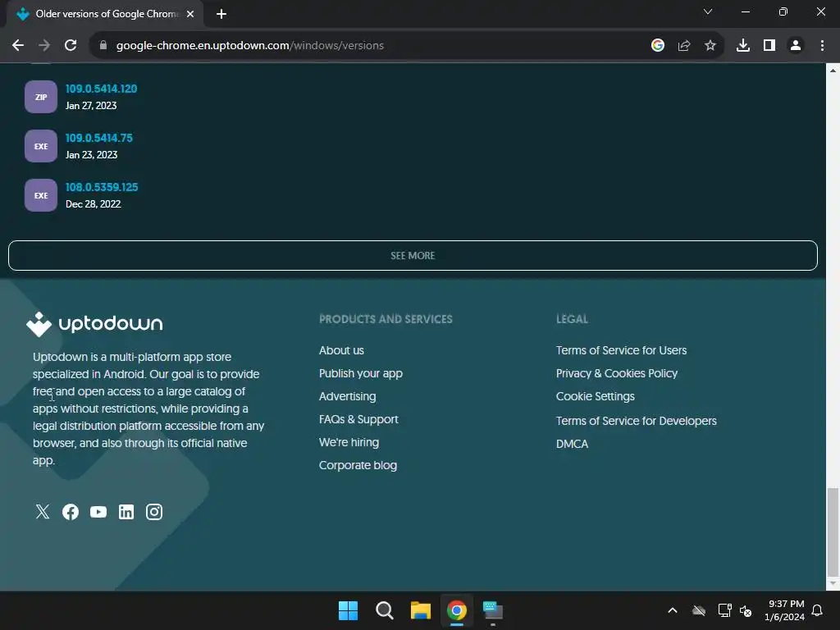The width and height of the screenshot is (840, 630).
Task: Click the date text Dec 28, 2022
Action: pos(94,204)
